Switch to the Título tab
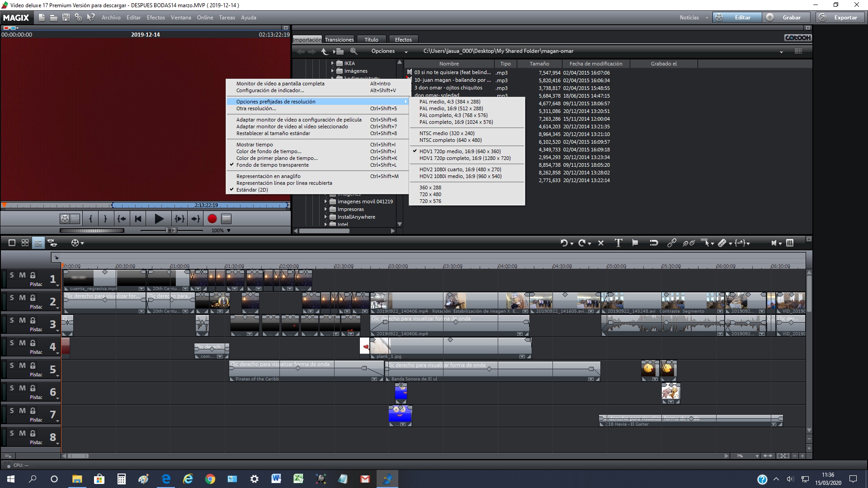The image size is (868, 488). pyautogui.click(x=372, y=39)
